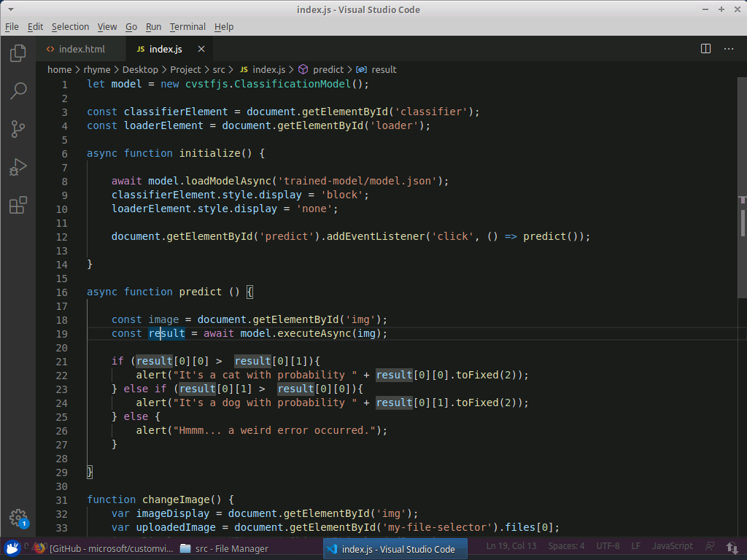Open the Run menu
Screen dimensions: 747x560
click(153, 27)
